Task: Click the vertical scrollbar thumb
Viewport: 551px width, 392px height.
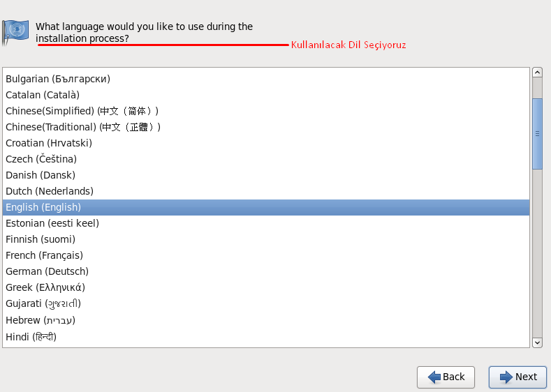Action: (x=537, y=133)
